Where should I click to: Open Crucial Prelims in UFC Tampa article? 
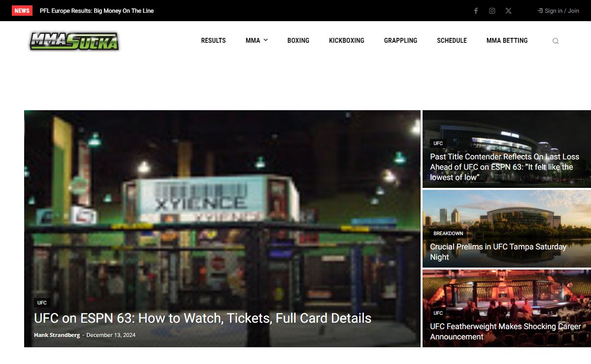point(498,252)
